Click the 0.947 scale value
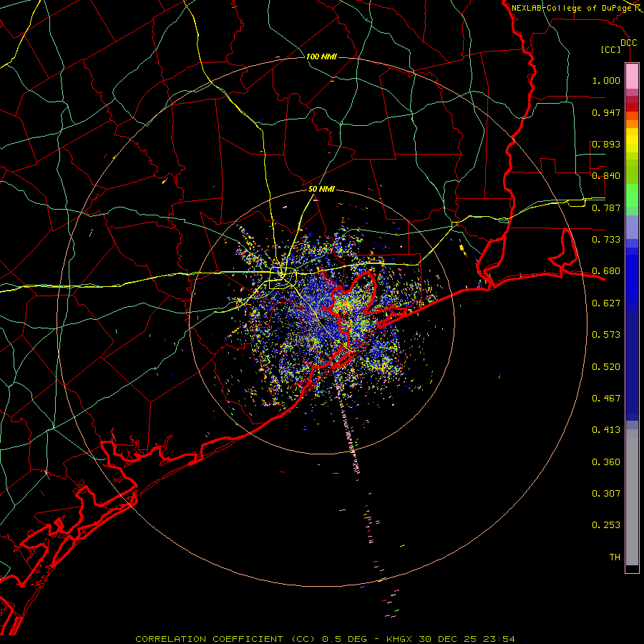Image resolution: width=644 pixels, height=644 pixels. tap(606, 112)
